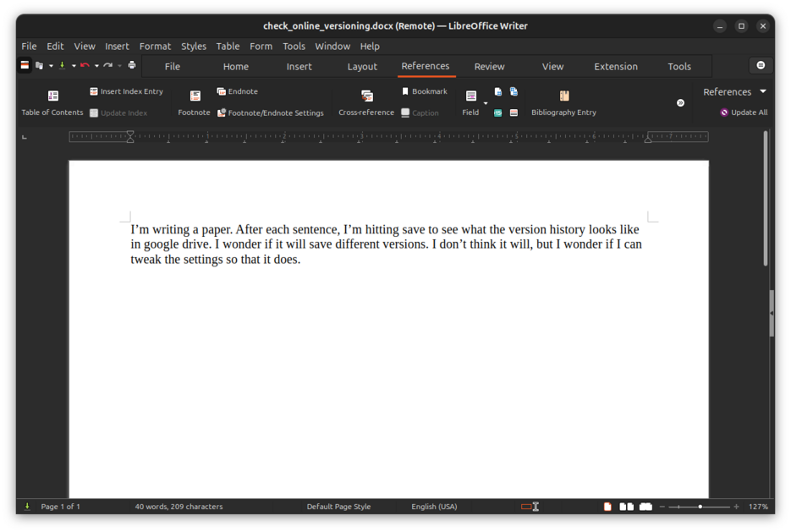Image resolution: width=791 pixels, height=532 pixels.
Task: Click the Bibliography Entry icon
Action: tap(564, 96)
